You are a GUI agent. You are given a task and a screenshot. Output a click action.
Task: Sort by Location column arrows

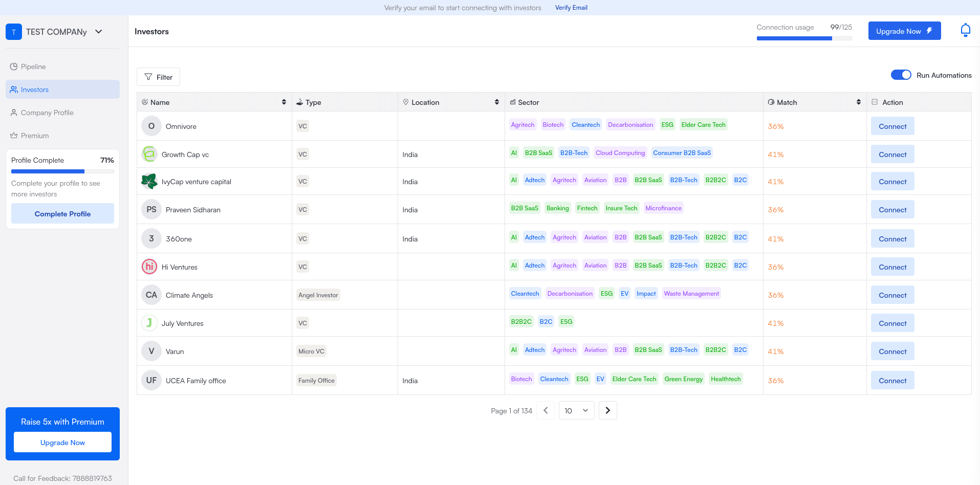click(496, 102)
